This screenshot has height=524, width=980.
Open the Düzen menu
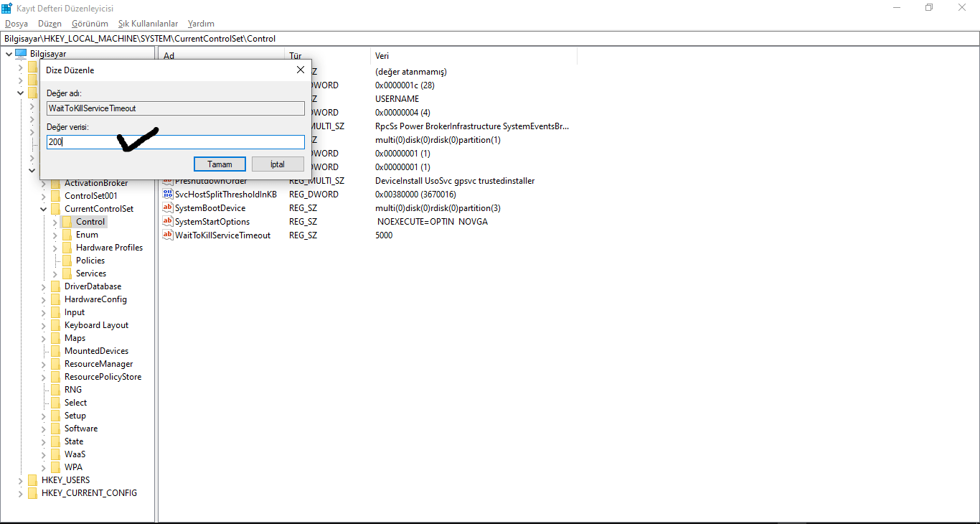coord(50,24)
